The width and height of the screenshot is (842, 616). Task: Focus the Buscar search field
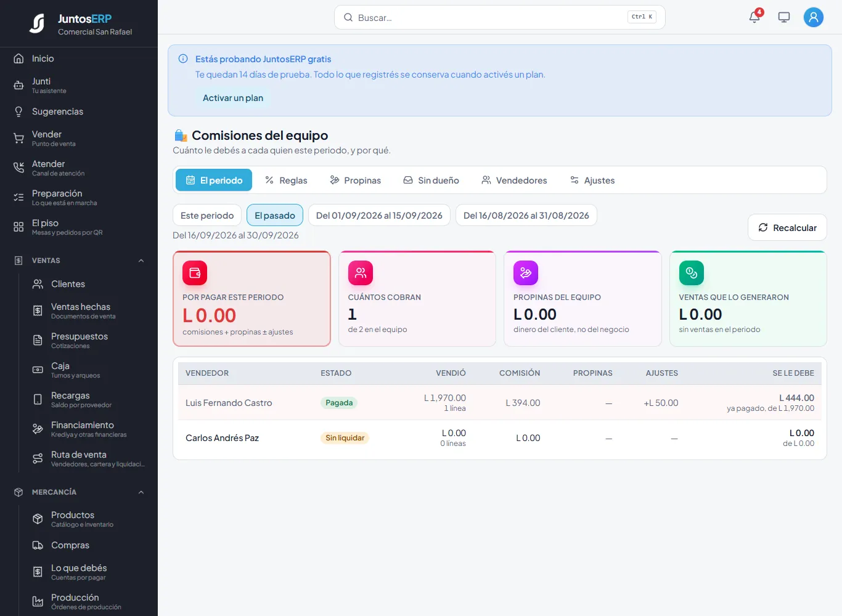tap(499, 17)
